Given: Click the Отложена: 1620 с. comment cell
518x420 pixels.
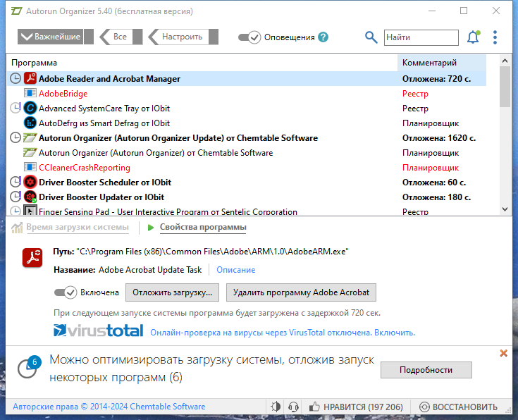Looking at the screenshot, I should [439, 138].
